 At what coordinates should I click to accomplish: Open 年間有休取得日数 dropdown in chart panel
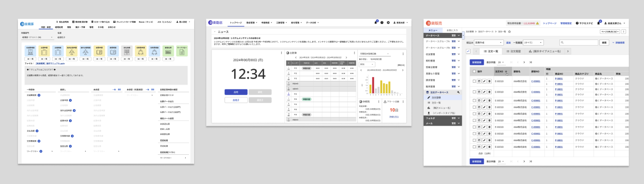tap(375, 54)
